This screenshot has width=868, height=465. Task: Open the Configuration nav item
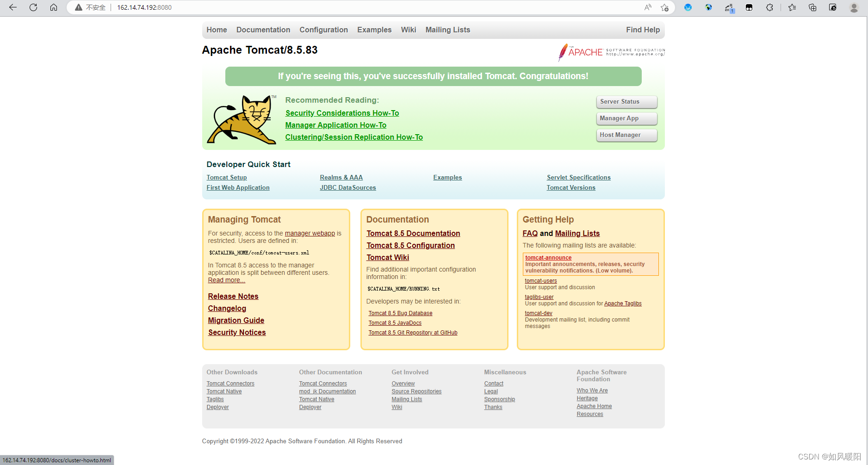point(323,30)
